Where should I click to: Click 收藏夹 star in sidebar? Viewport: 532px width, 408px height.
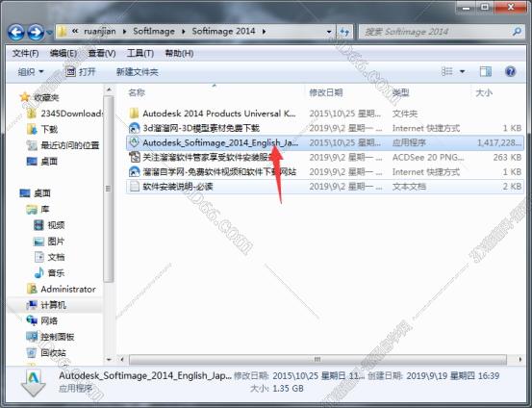25,97
